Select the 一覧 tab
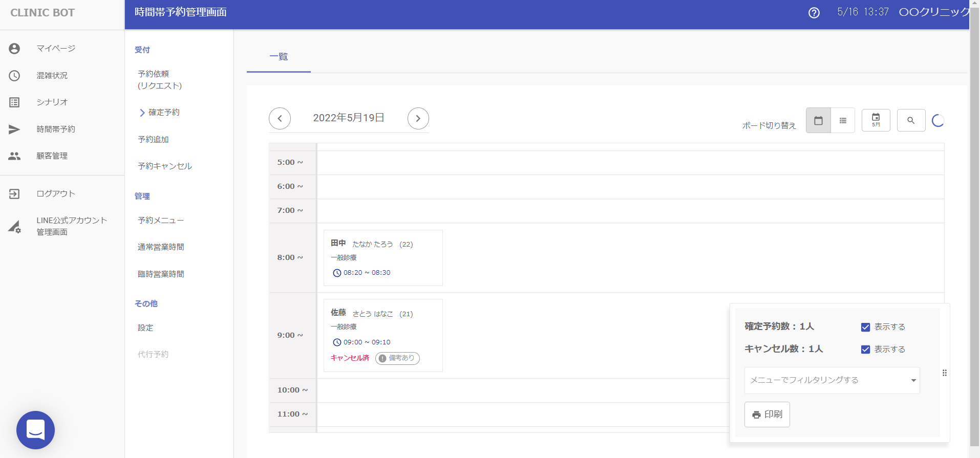This screenshot has height=458, width=980. point(279,57)
